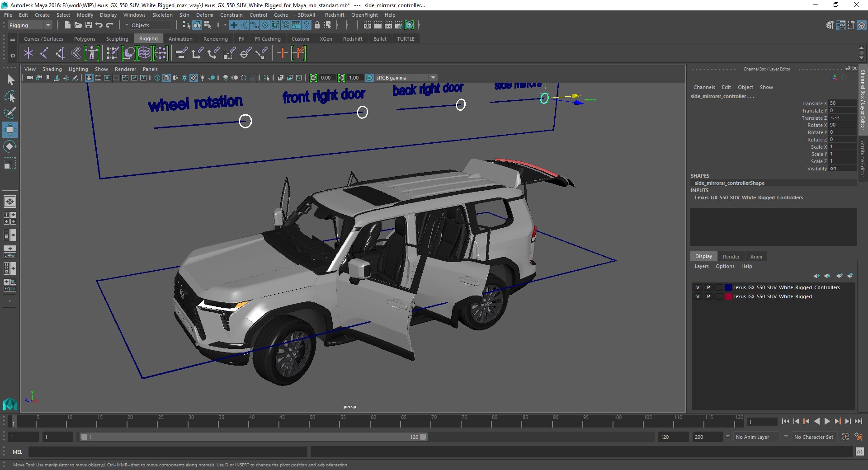Viewport: 868px width, 470px height.
Task: Open the viewport Shading menu
Action: (x=52, y=69)
